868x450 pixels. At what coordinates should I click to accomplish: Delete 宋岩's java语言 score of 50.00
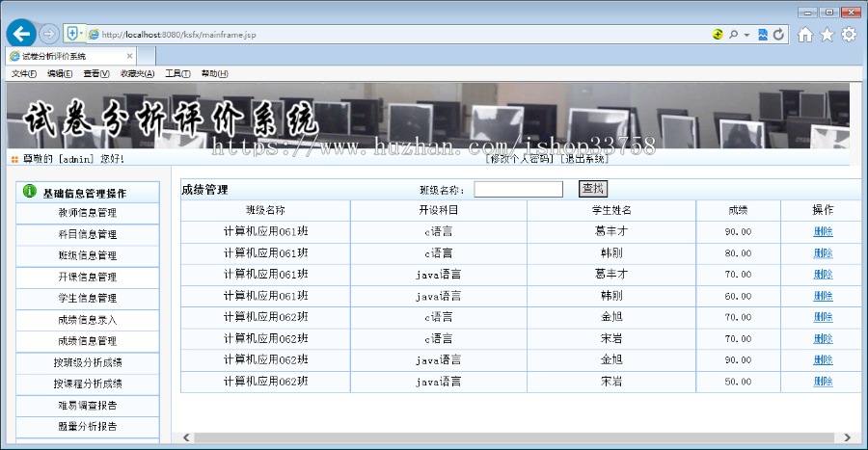824,382
